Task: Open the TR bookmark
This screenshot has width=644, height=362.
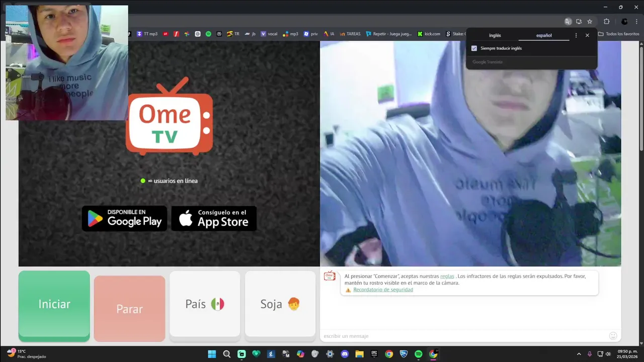Action: [233, 34]
